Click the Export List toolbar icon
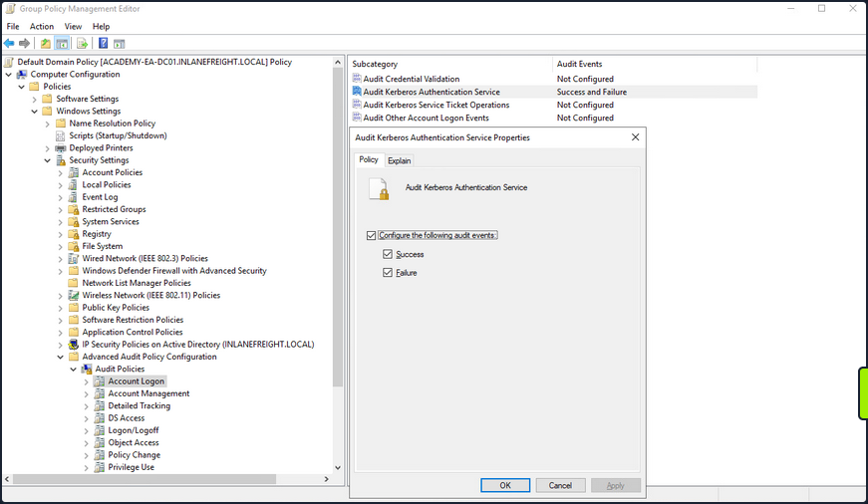 [x=82, y=44]
